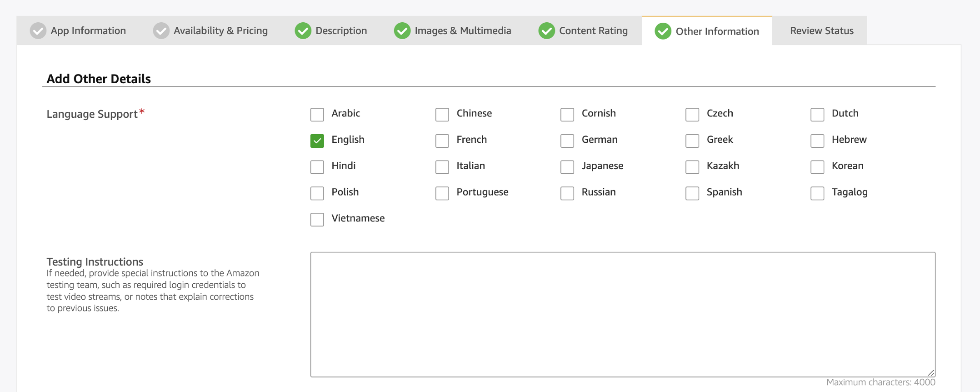Screen dimensions: 980x392
Task: Select the Tagalog language checkbox
Action: (x=817, y=193)
